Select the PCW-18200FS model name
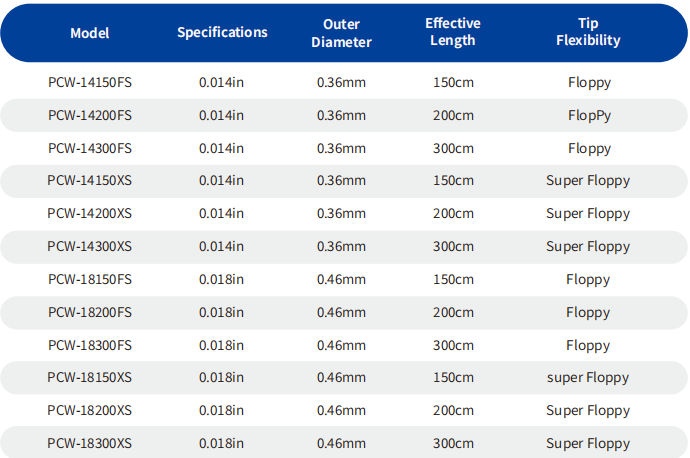Screen dimensions: 690x458 90,312
